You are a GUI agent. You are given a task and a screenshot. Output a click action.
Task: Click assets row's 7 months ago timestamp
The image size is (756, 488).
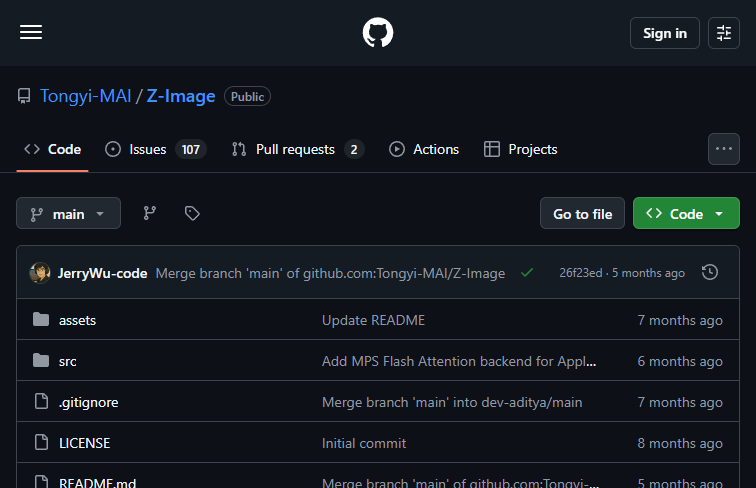[680, 320]
